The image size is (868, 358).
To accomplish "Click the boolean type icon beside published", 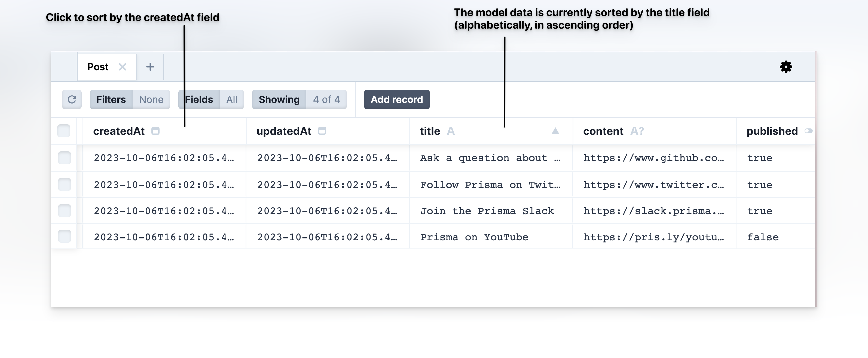I will click(x=809, y=131).
